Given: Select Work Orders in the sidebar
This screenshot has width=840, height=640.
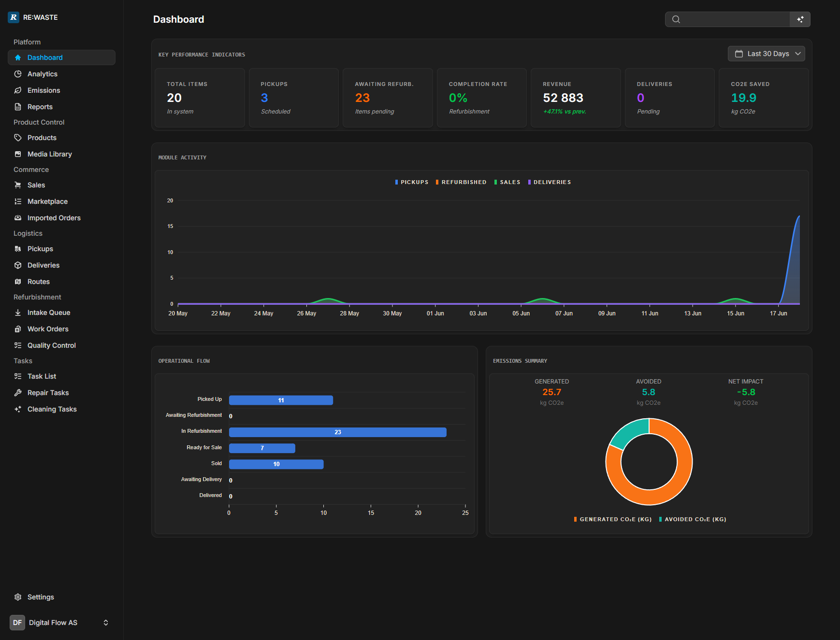Looking at the screenshot, I should click(61, 329).
